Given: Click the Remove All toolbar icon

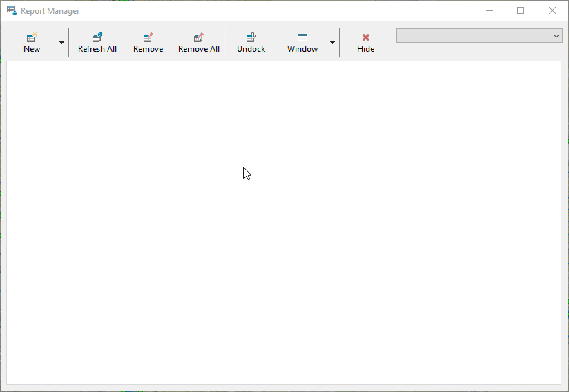Looking at the screenshot, I should pos(199,37).
